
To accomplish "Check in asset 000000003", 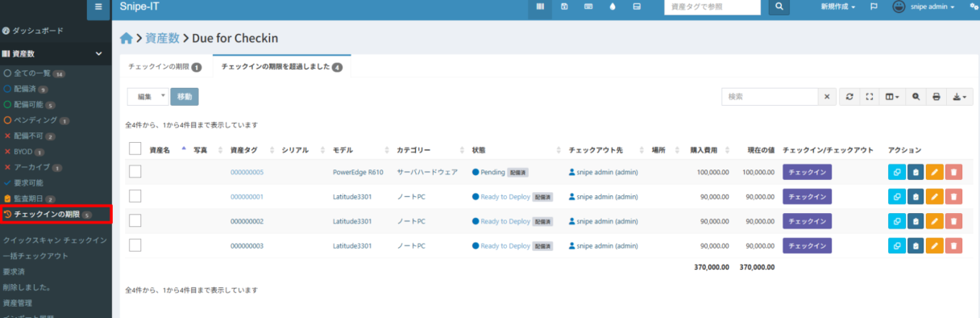I will (807, 245).
